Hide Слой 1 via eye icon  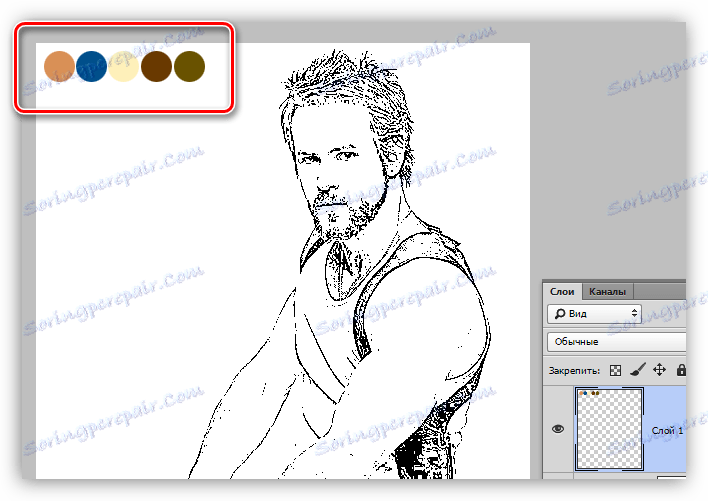[x=558, y=429]
